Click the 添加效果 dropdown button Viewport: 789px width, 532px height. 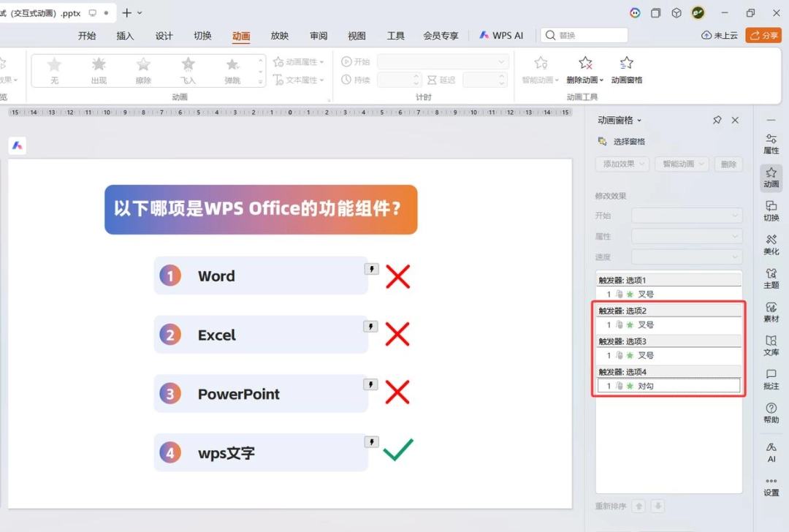[x=622, y=164]
